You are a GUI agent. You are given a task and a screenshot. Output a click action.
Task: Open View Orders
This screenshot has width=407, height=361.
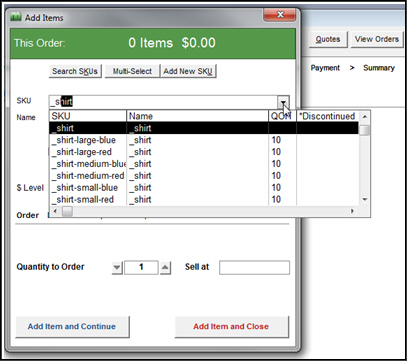[x=377, y=39]
